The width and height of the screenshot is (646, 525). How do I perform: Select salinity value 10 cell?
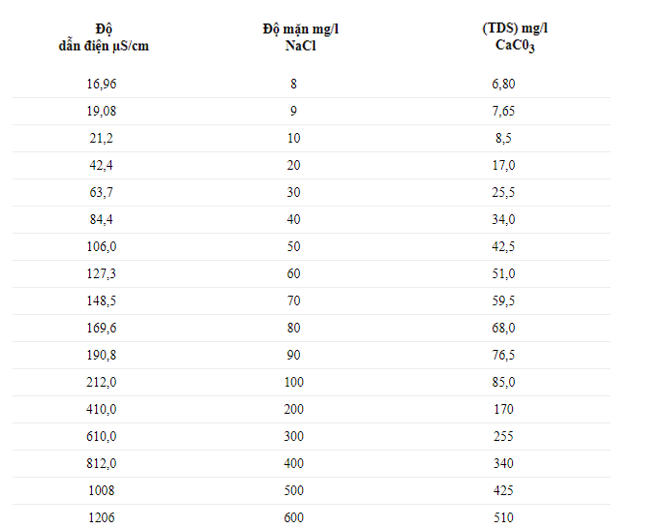[293, 138]
